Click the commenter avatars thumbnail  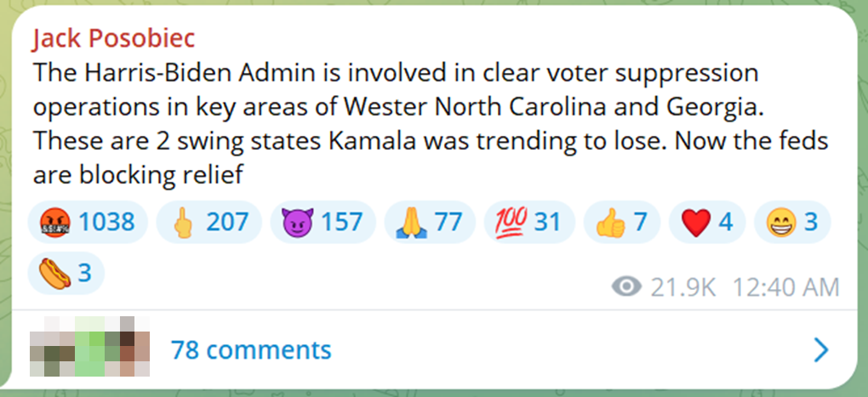(89, 347)
